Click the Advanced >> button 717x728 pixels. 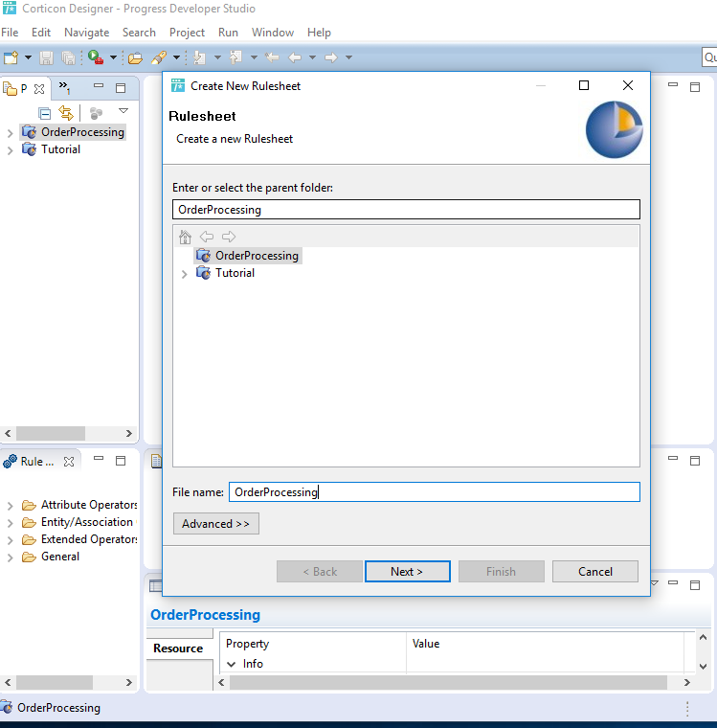[x=216, y=524]
